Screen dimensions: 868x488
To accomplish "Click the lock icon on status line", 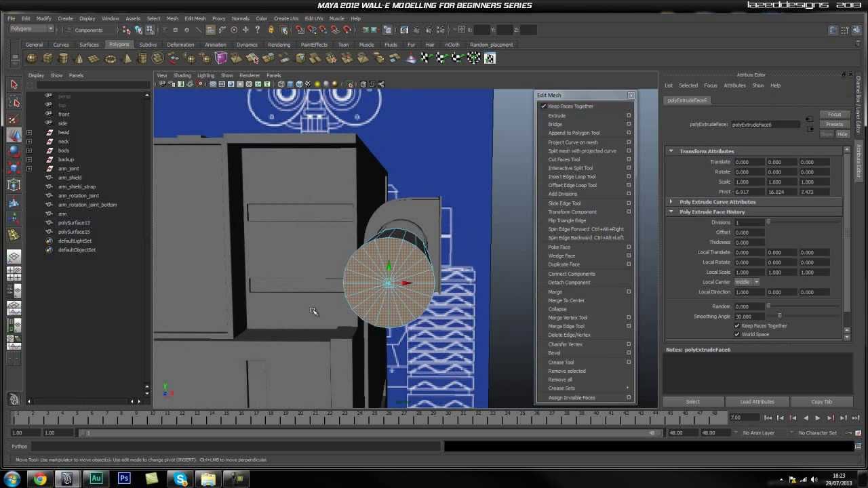I will [x=271, y=30].
